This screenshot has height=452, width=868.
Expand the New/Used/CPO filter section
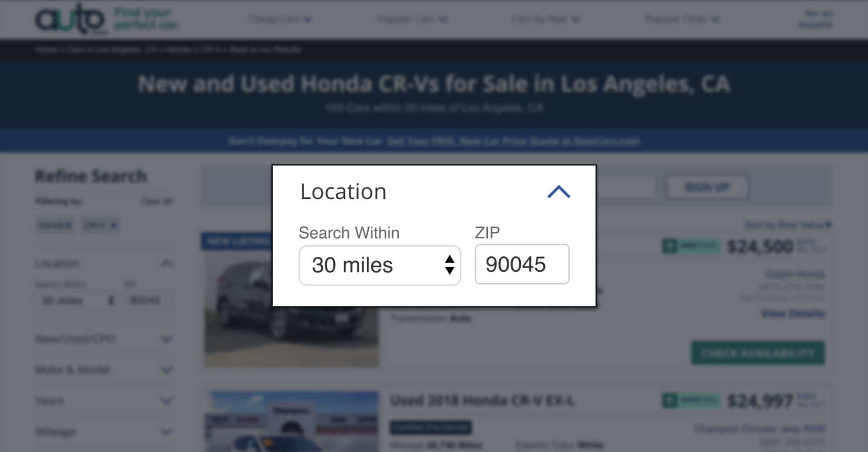coord(167,339)
